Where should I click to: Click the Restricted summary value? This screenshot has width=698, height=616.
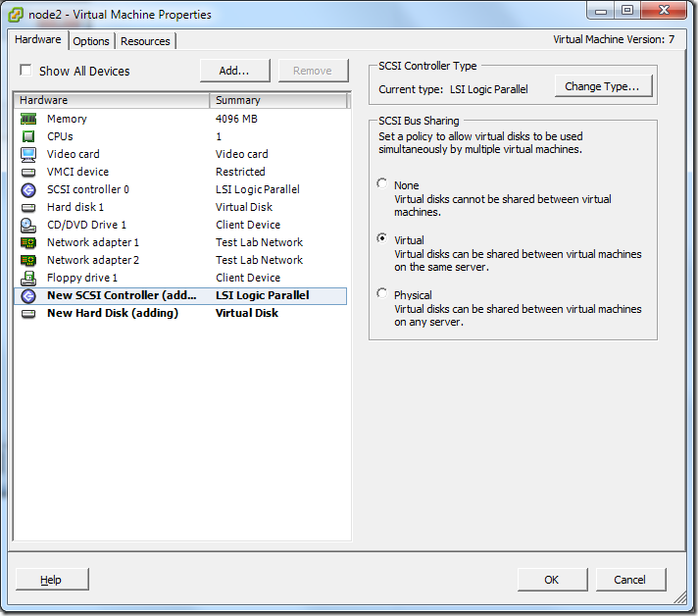click(x=240, y=172)
